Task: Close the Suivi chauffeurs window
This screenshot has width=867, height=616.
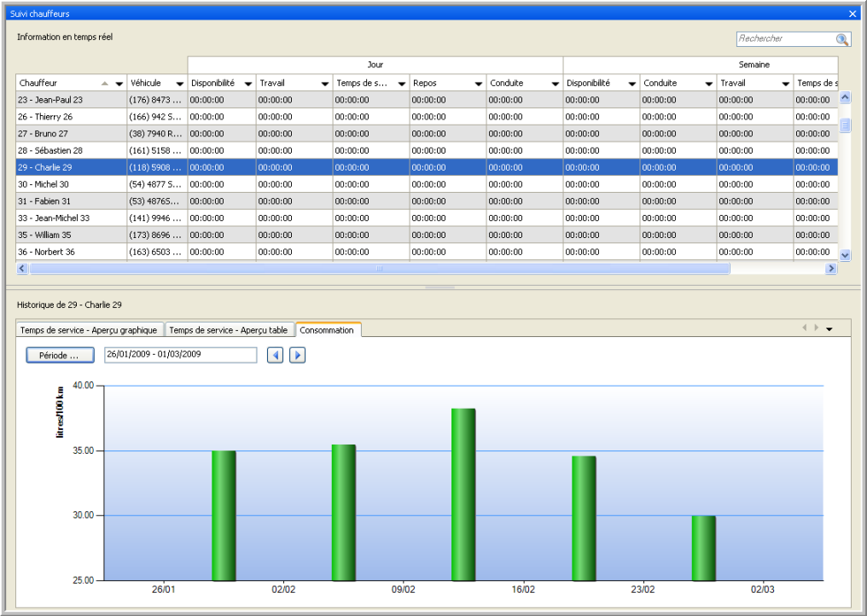Action: [x=852, y=14]
